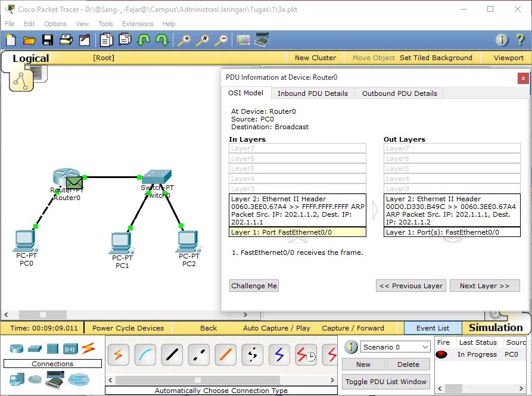Click the Zoom Out magnifier icon
532x396 pixels.
(x=221, y=40)
